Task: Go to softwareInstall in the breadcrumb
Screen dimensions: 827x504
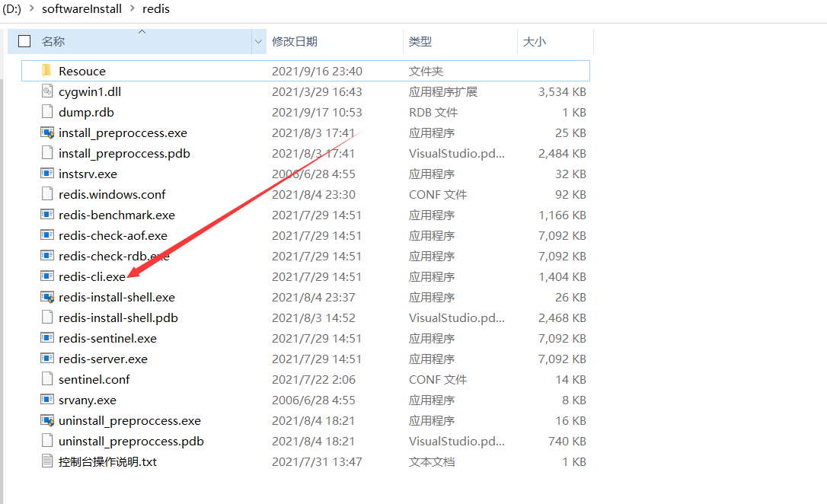Action: (x=81, y=9)
